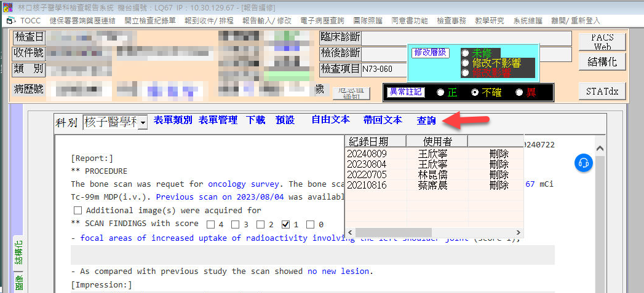The height and width of the screenshot is (293, 644).
Task: Click the TOCC menu icon
Action: (11, 21)
